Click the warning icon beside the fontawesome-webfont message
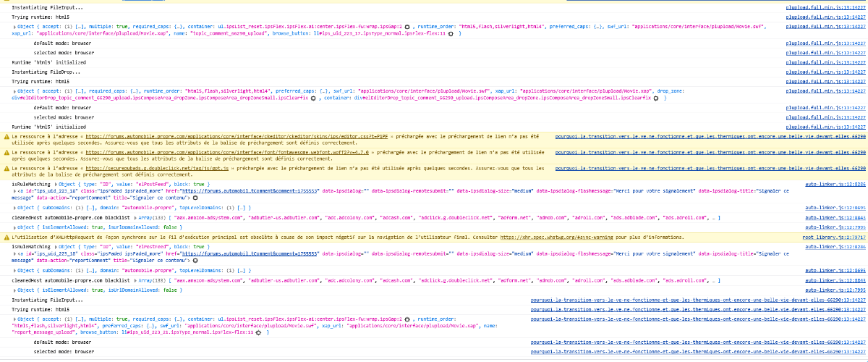Image resolution: width=868 pixels, height=362 pixels. [x=7, y=152]
